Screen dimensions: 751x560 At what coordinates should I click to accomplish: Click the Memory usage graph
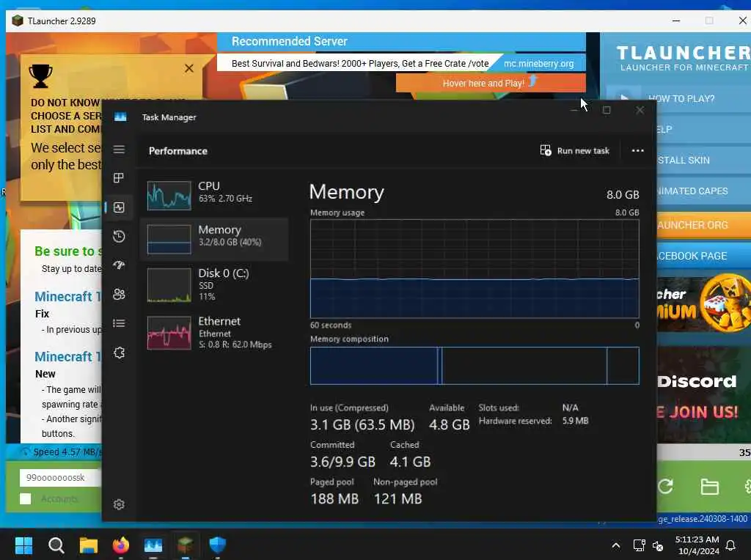(x=475, y=268)
